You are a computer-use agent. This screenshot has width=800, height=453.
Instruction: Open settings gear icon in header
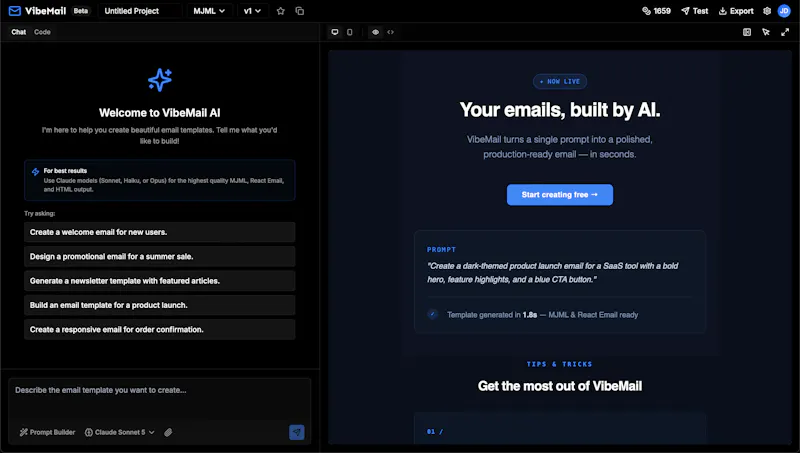[x=767, y=11]
